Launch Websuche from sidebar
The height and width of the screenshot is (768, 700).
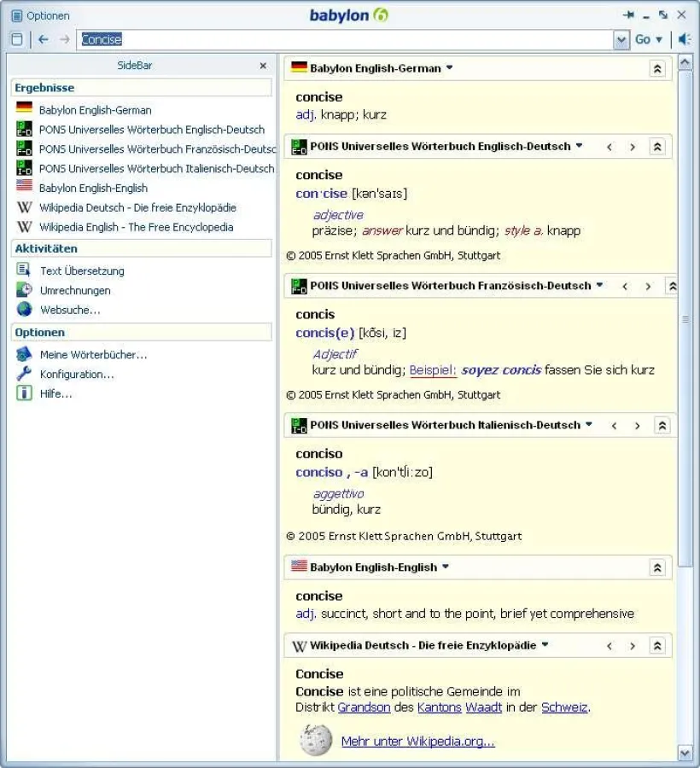coord(69,310)
